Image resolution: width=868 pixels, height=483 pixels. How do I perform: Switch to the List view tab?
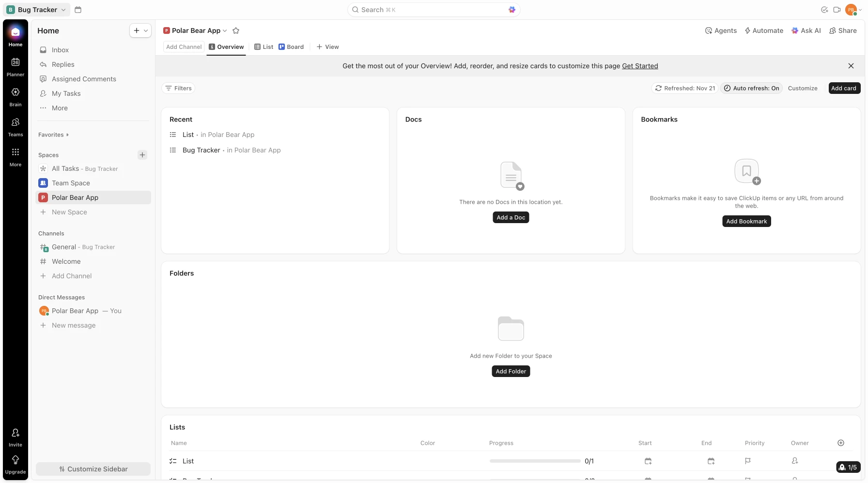pyautogui.click(x=264, y=47)
